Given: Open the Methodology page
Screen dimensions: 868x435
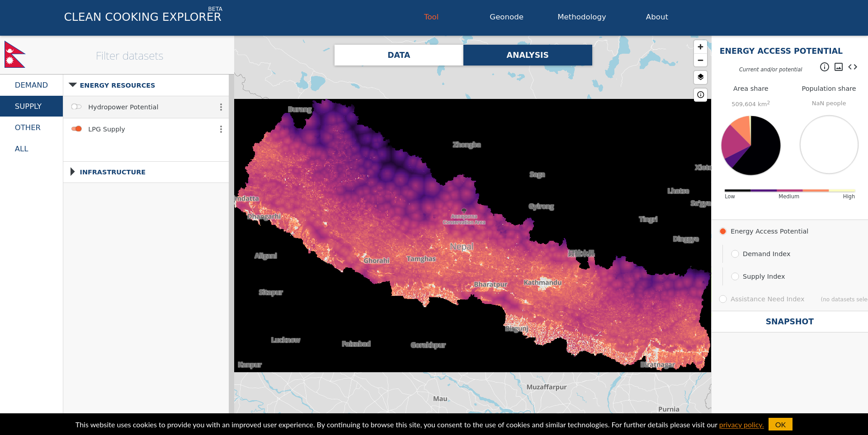Looking at the screenshot, I should [581, 17].
